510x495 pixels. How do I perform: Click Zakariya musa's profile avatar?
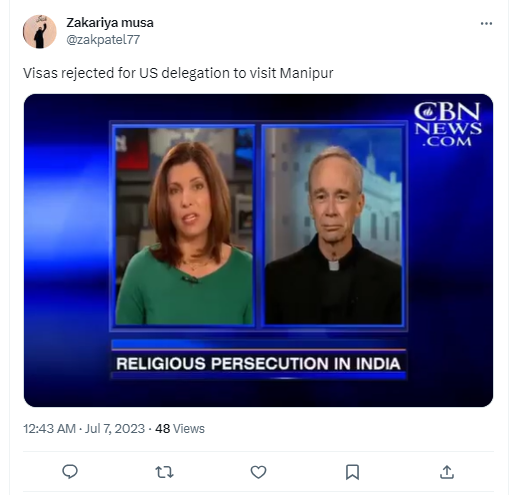pyautogui.click(x=39, y=32)
